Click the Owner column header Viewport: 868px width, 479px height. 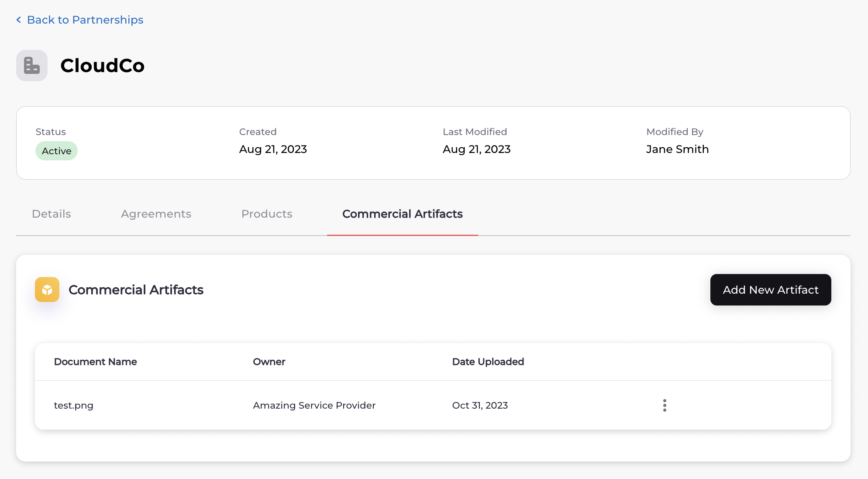pyautogui.click(x=269, y=361)
